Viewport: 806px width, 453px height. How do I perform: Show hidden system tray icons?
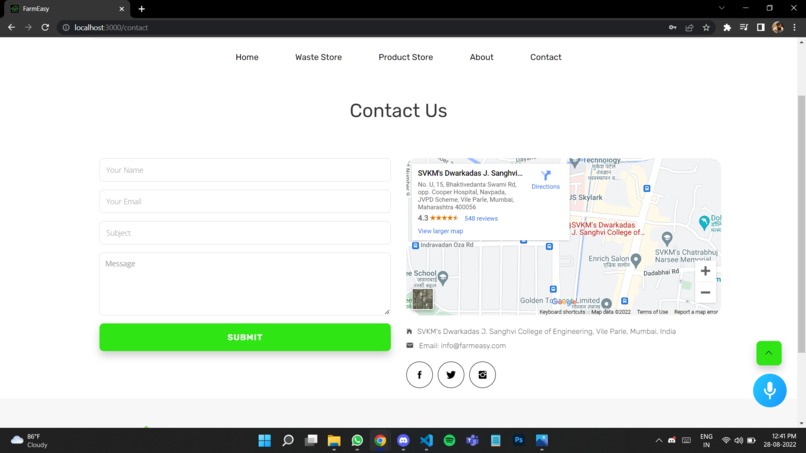click(658, 441)
